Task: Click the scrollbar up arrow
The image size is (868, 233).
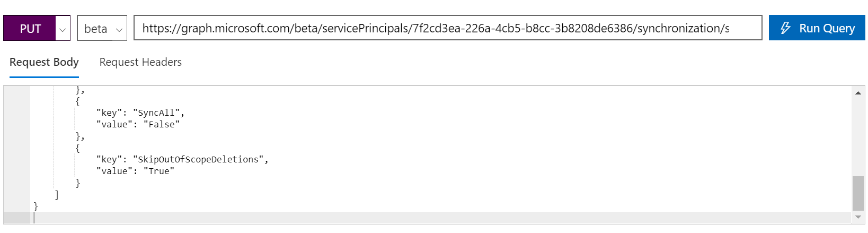Action: point(858,93)
